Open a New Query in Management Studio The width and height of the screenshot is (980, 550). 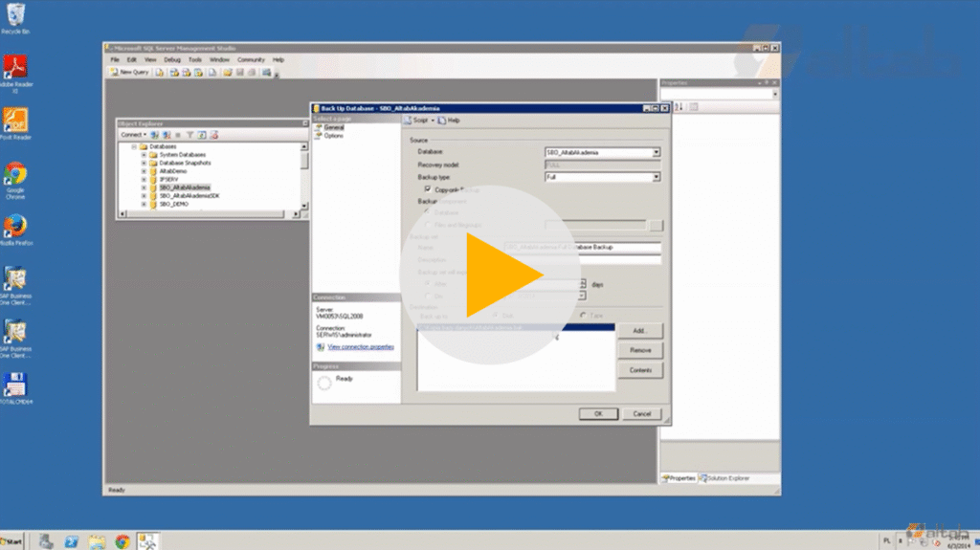click(x=130, y=73)
